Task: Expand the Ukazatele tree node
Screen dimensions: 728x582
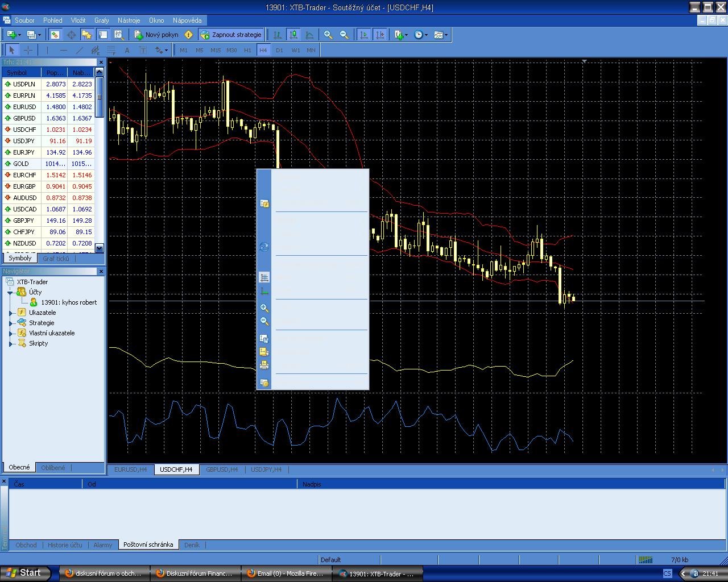Action: [10, 313]
